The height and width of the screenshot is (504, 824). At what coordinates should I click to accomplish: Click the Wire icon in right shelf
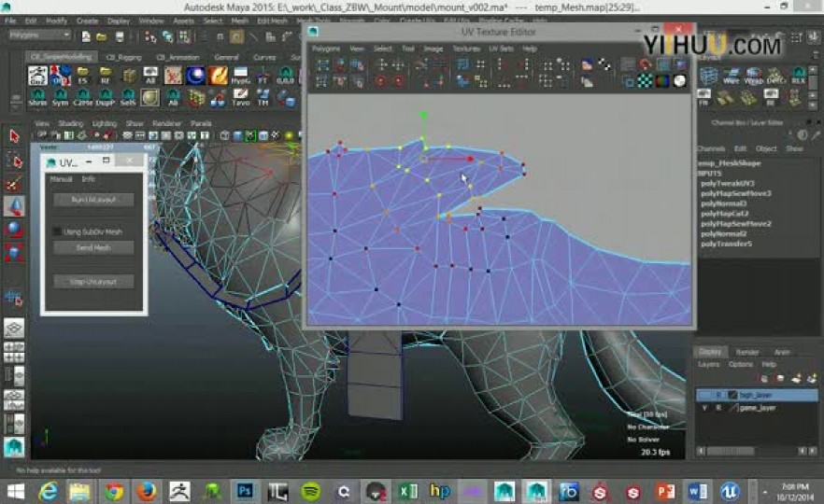click(x=731, y=76)
